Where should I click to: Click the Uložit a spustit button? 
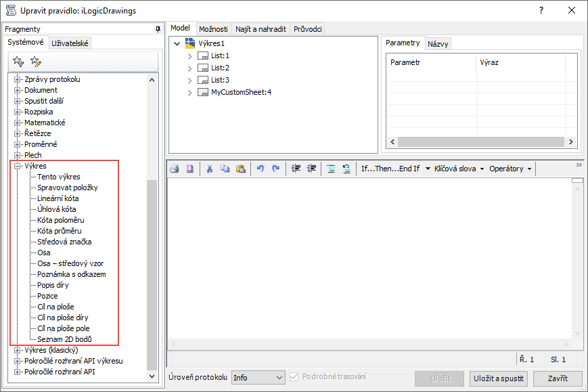[x=499, y=378]
